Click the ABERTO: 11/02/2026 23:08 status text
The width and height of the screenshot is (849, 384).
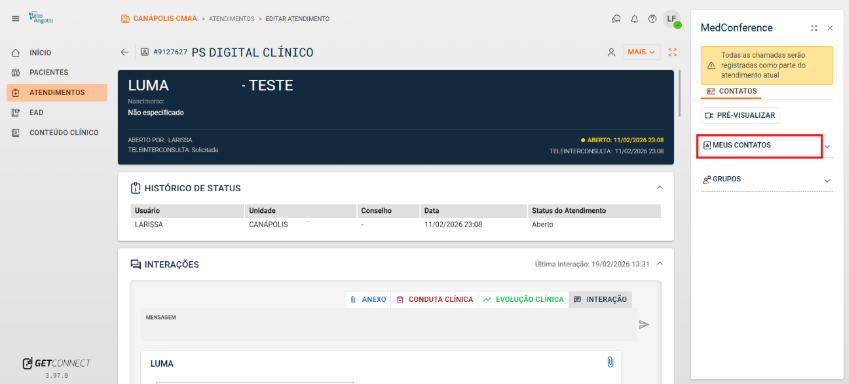(625, 140)
